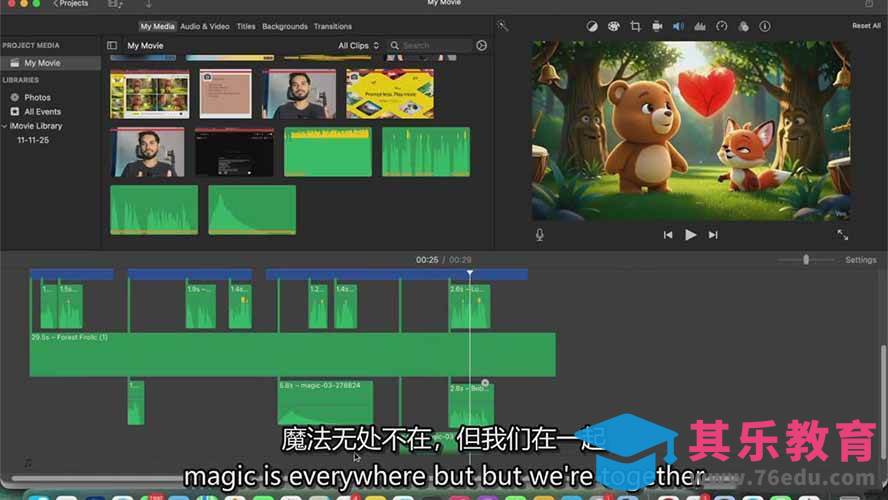Open Noise Reduction and Equalizer
Image resolution: width=888 pixels, height=500 pixels.
pos(700,26)
